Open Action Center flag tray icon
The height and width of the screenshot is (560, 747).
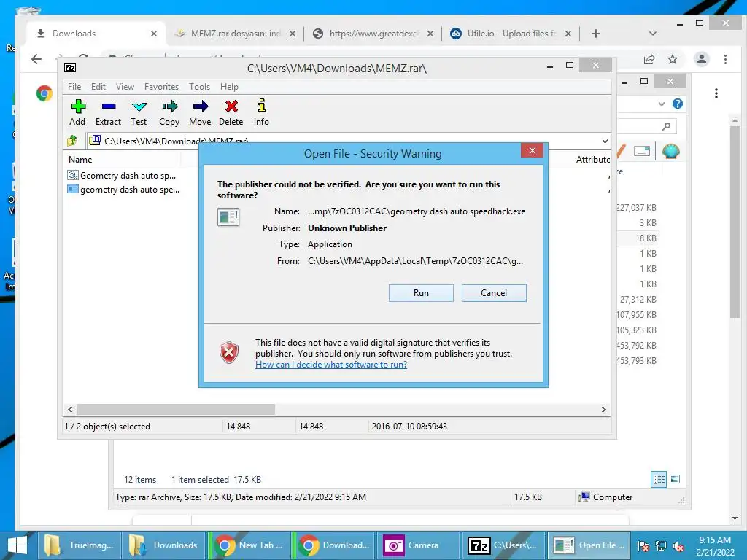pyautogui.click(x=643, y=546)
